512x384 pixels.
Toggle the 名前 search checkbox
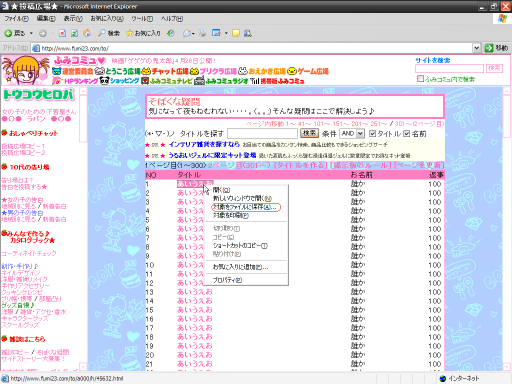[406, 134]
